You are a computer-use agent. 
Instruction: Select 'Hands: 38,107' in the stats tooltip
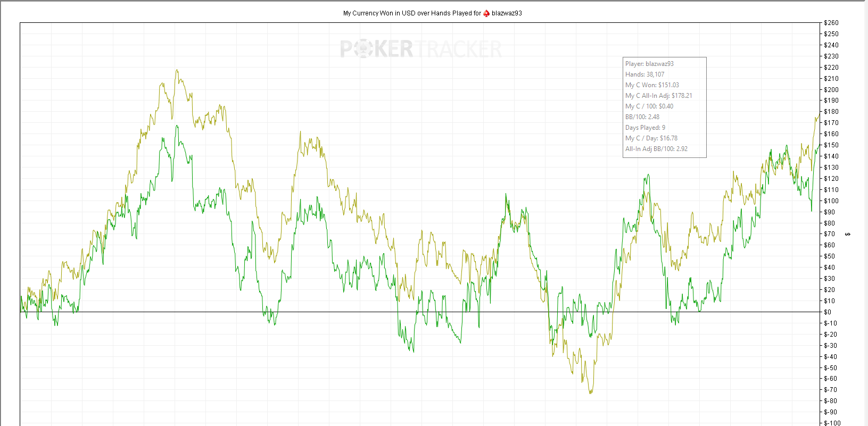644,74
